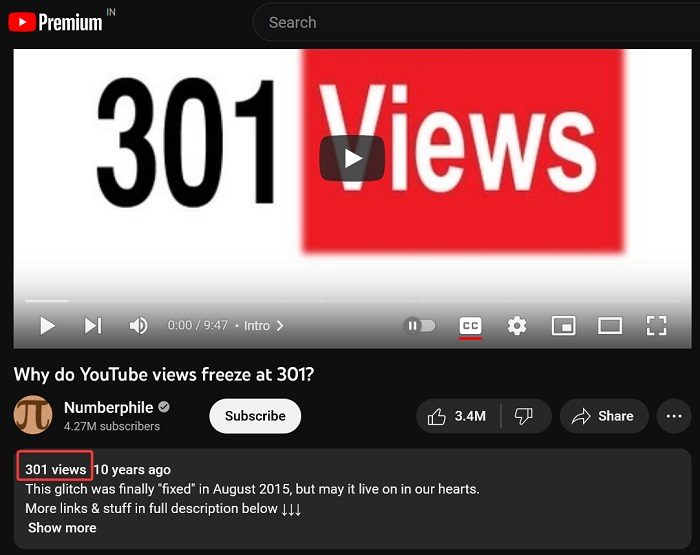Open the Numberphile channel name link
Viewport: 700px width, 555px height.
[108, 407]
